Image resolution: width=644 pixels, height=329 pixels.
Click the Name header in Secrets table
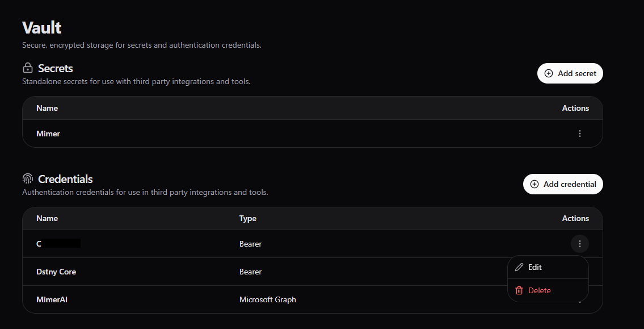47,108
